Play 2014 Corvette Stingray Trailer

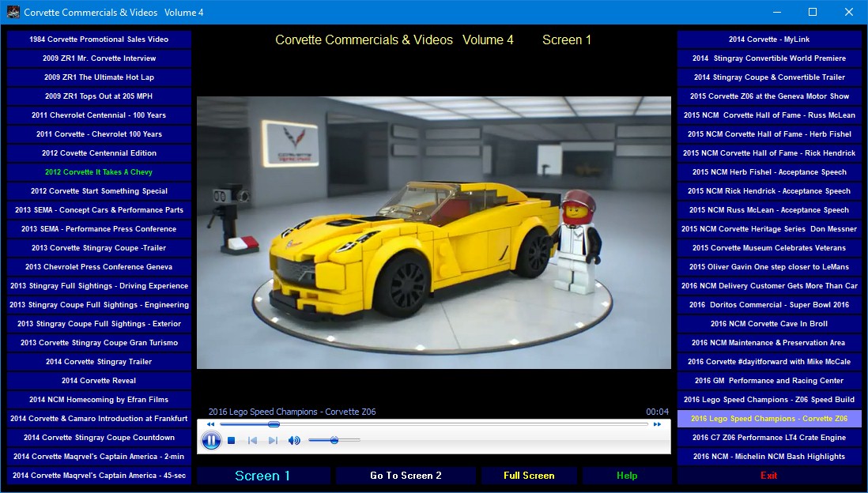pyautogui.click(x=99, y=361)
